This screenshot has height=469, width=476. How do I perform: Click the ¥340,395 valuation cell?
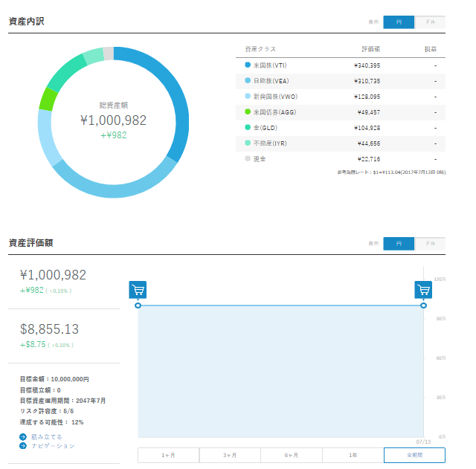(x=367, y=65)
